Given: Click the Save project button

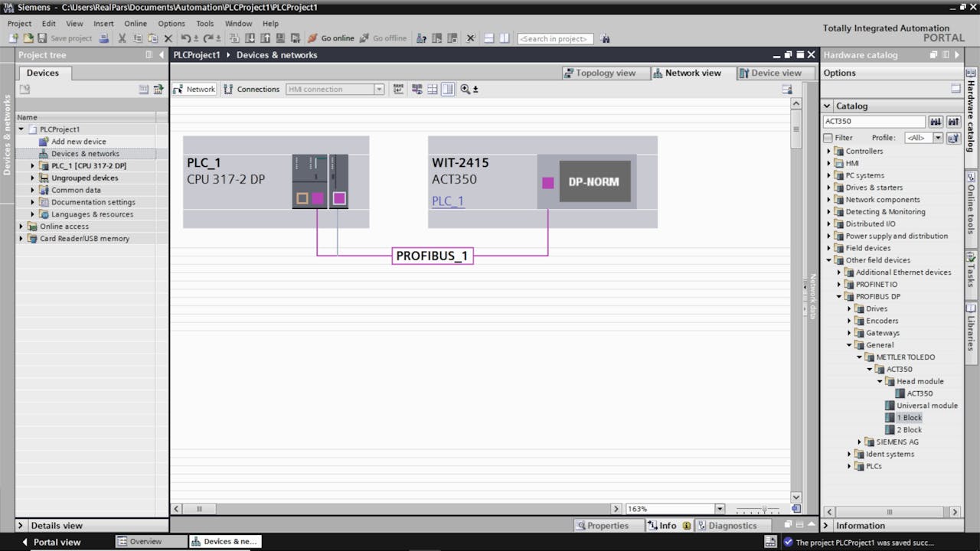Looking at the screenshot, I should (64, 38).
